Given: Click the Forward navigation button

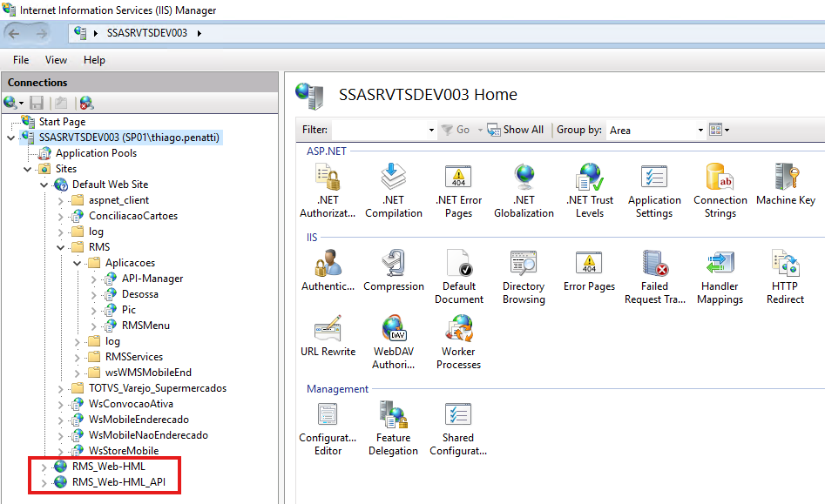Looking at the screenshot, I should pos(41,33).
